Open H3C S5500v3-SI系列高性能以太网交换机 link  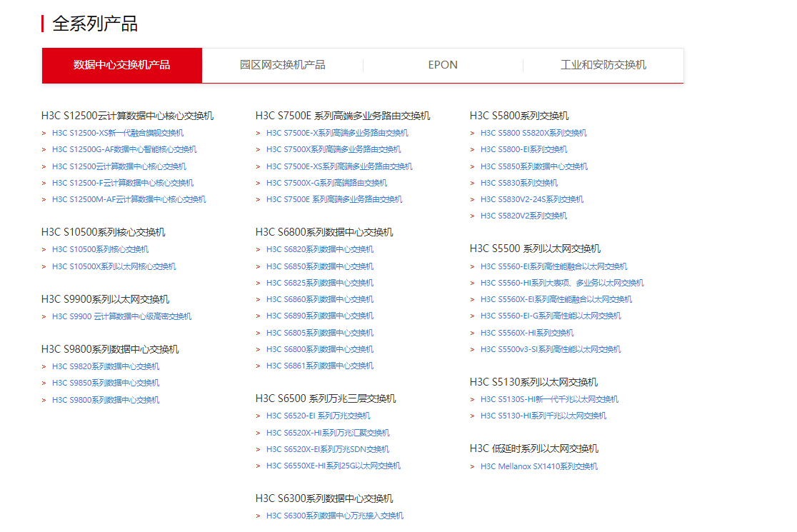551,350
